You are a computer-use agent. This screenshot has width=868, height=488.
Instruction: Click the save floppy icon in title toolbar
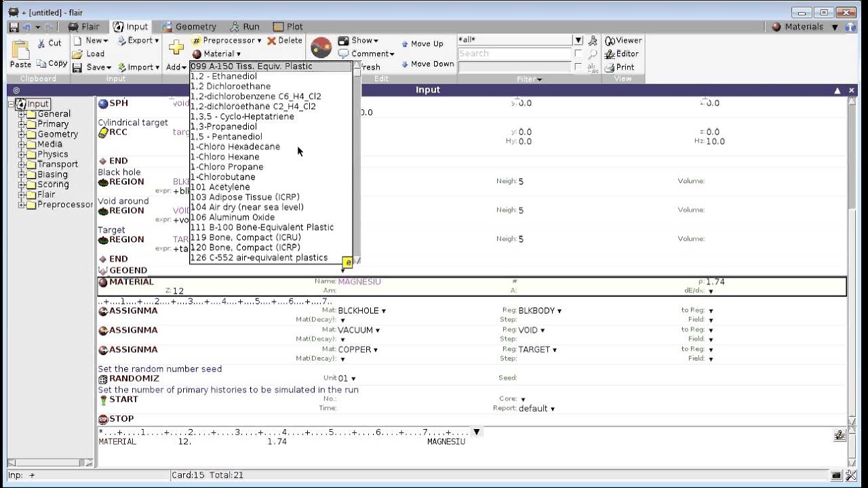[x=14, y=27]
